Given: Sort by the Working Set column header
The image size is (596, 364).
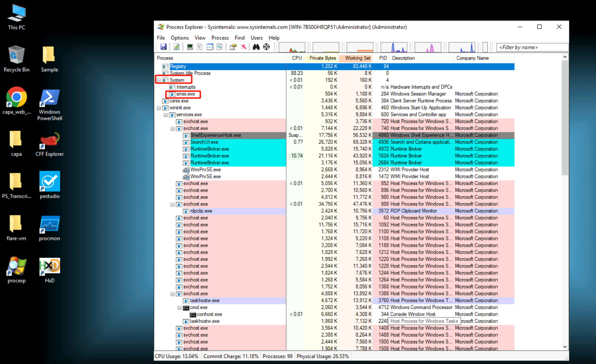Looking at the screenshot, I should [357, 58].
